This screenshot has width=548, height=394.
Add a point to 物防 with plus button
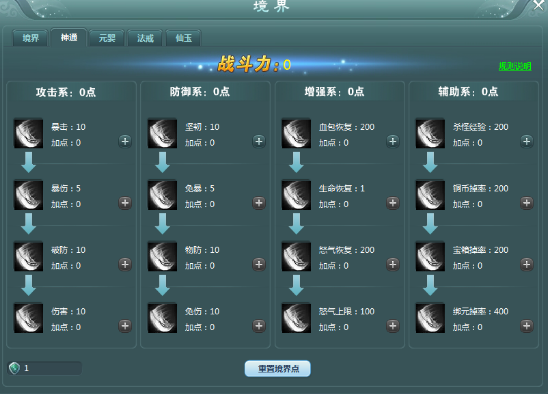[x=259, y=264]
